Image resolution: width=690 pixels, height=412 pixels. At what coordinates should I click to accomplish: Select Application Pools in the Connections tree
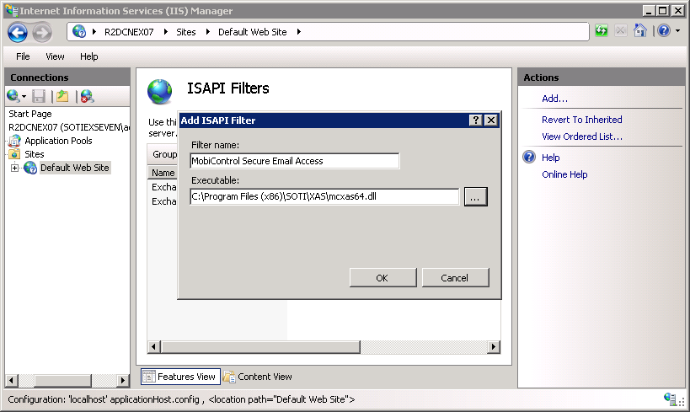pyautogui.click(x=59, y=141)
